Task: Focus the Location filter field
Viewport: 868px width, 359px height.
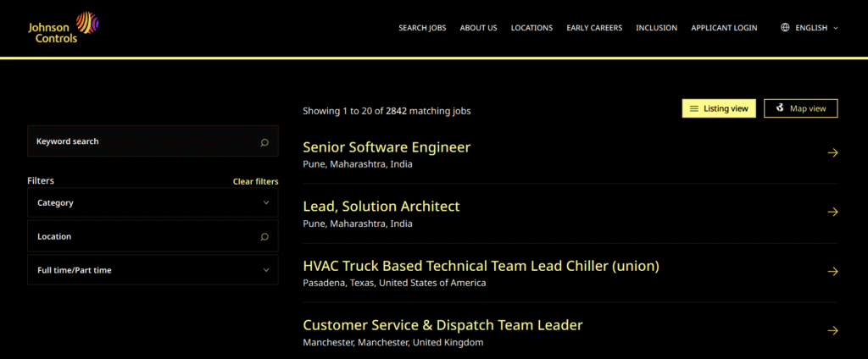Action: coord(153,236)
